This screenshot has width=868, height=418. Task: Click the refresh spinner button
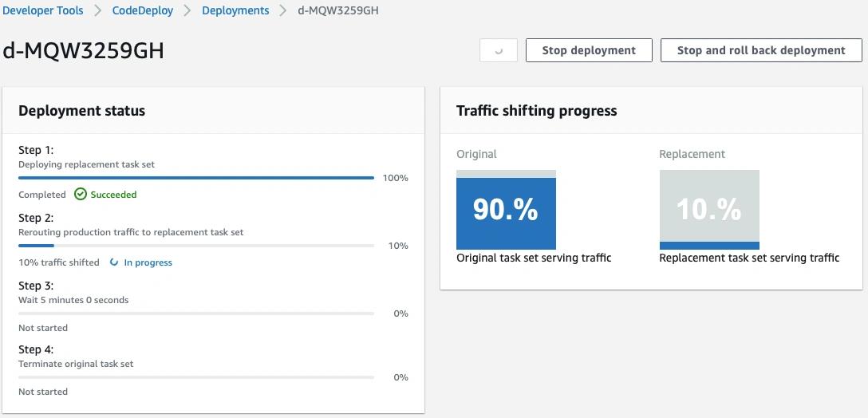point(499,50)
